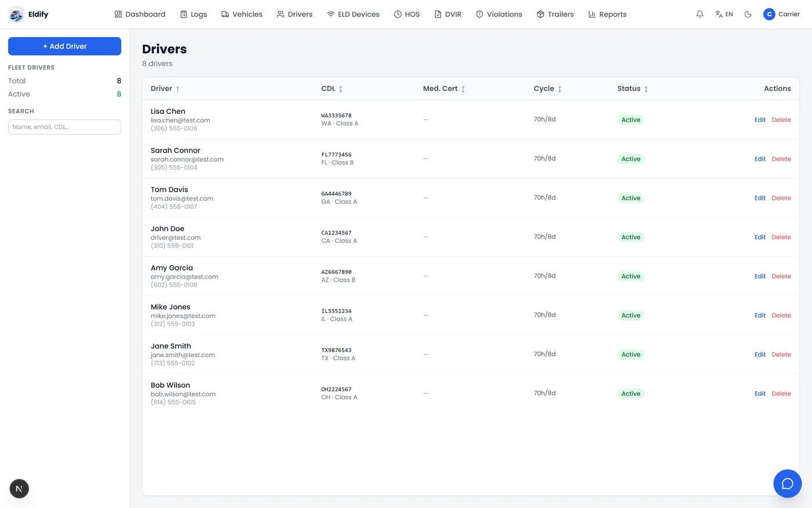Click email sarah.connor@test.com
Viewport: 812px width, 508px height.
(x=187, y=160)
